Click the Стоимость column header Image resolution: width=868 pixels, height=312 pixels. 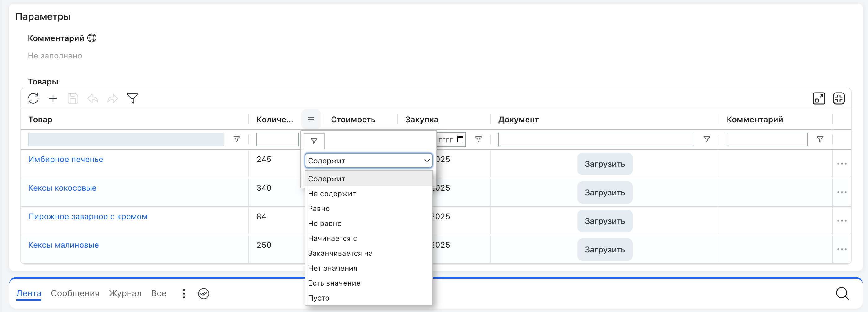click(353, 120)
